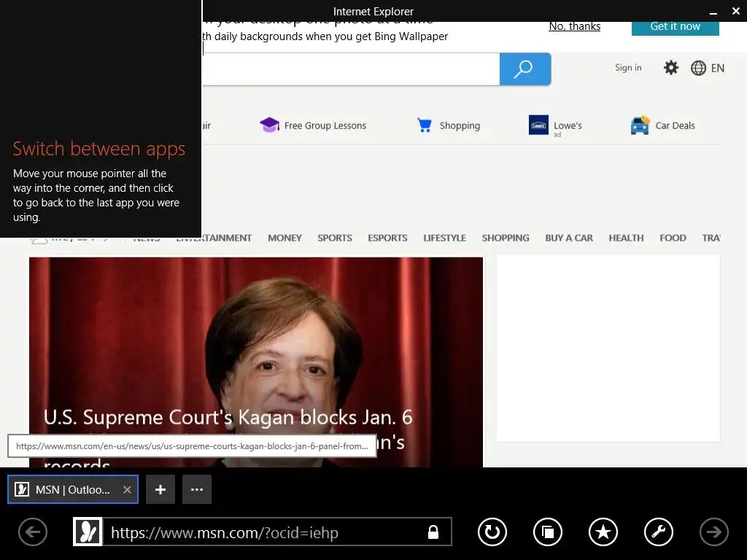Click the address bar URL text

point(225,532)
